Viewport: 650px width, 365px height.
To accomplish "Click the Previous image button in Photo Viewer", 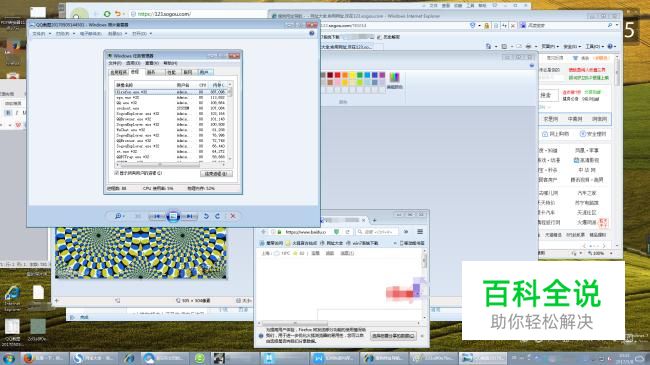I will click(157, 216).
